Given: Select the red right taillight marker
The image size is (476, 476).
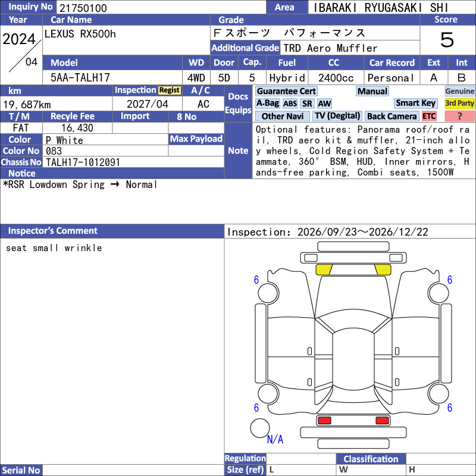Looking at the screenshot, I should (x=382, y=421).
